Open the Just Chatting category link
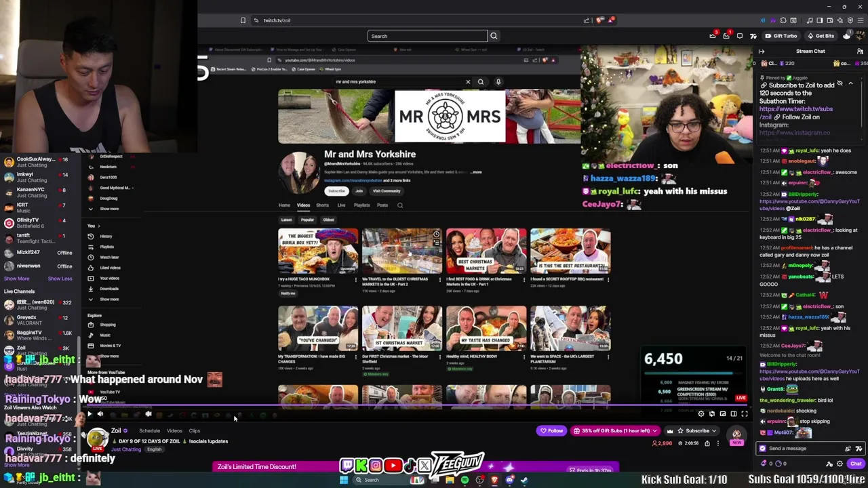868x488 pixels. pos(126,449)
